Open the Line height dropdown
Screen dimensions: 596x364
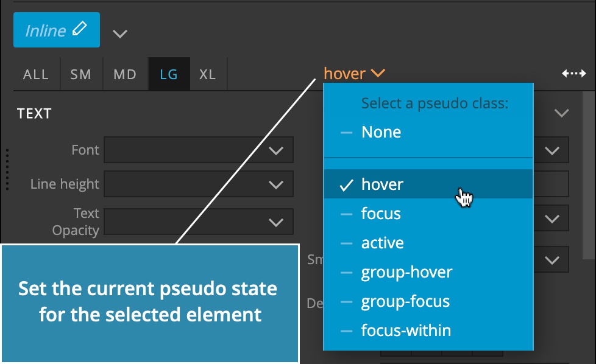click(199, 184)
